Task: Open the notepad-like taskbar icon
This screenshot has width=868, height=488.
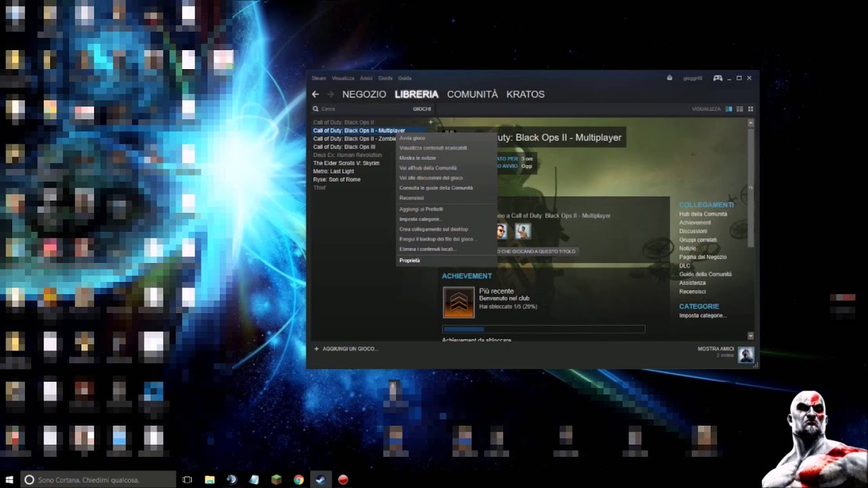Action: tap(254, 479)
